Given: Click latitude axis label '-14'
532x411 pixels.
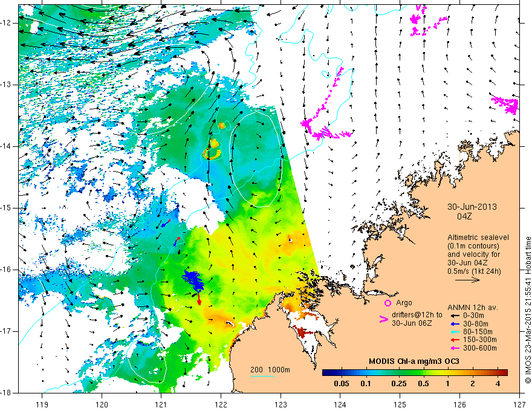Looking at the screenshot, I should 7,146.
